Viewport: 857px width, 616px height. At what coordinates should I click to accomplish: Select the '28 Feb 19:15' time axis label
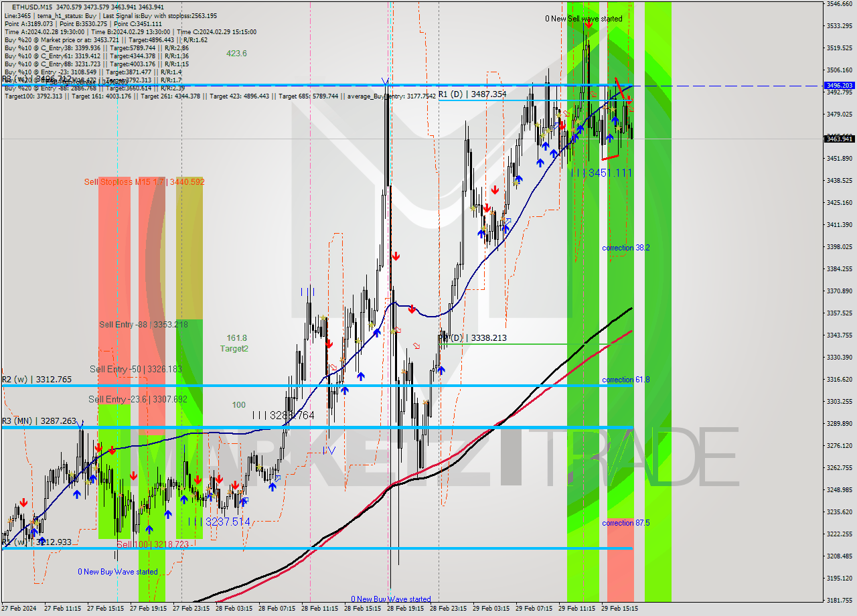pos(405,609)
